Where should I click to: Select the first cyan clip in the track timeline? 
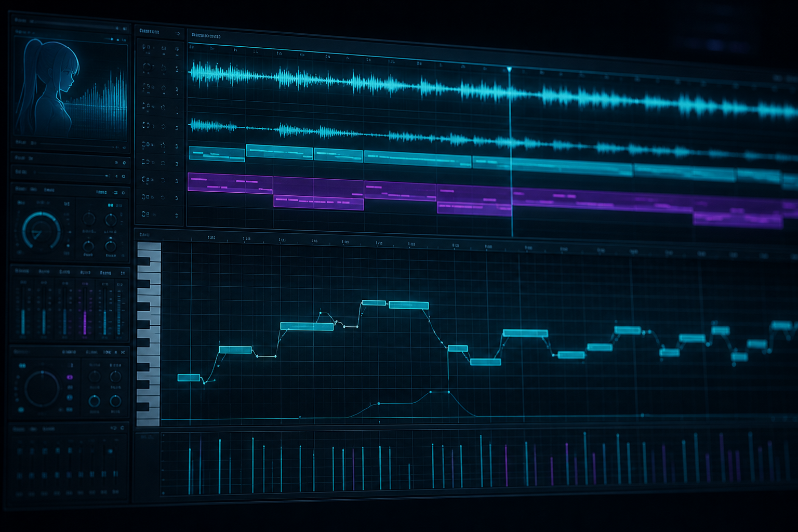coord(216,154)
